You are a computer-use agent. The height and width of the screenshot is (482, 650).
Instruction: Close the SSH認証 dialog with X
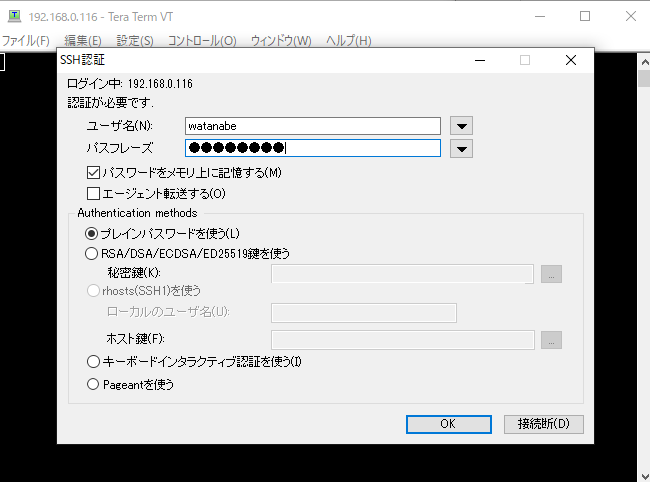[570, 60]
